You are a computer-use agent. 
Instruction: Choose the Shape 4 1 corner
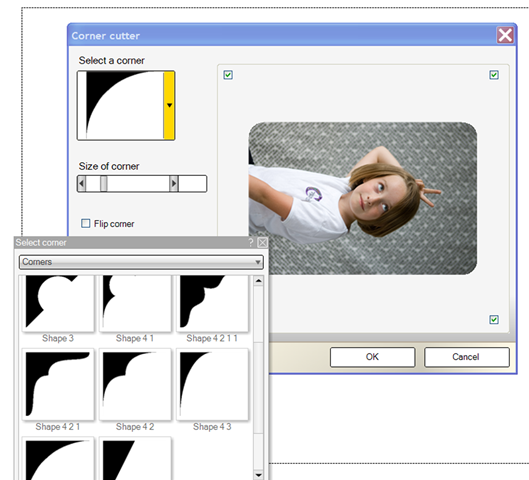coord(135,303)
